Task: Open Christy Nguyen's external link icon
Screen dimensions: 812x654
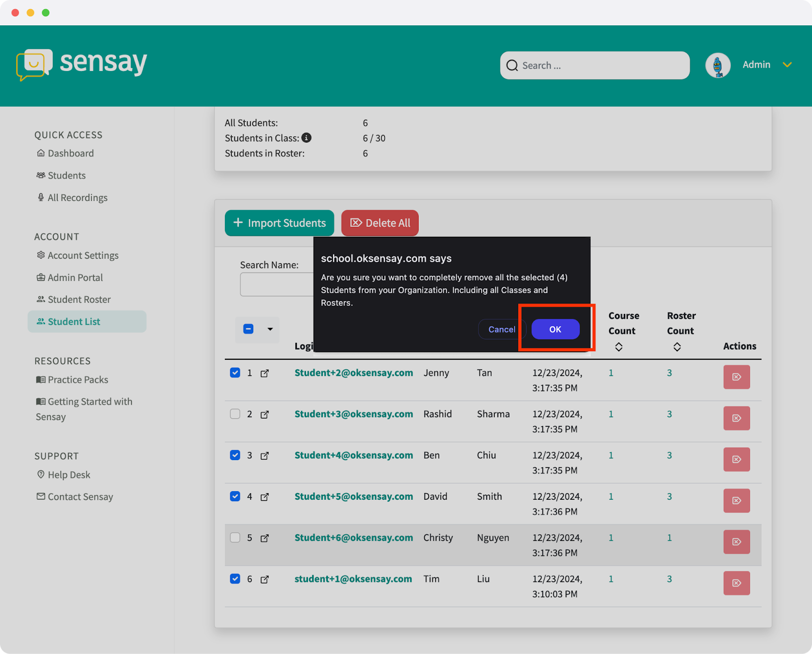Action: click(264, 538)
